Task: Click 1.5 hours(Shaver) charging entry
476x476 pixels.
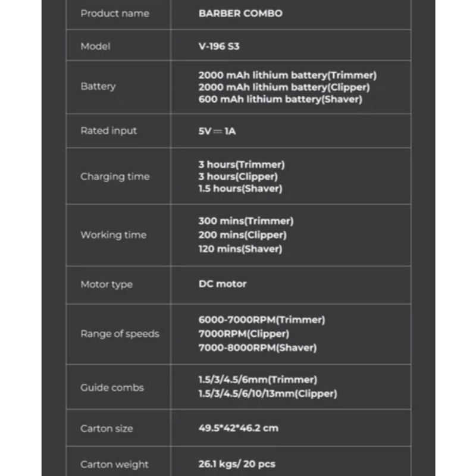Action: (240, 189)
